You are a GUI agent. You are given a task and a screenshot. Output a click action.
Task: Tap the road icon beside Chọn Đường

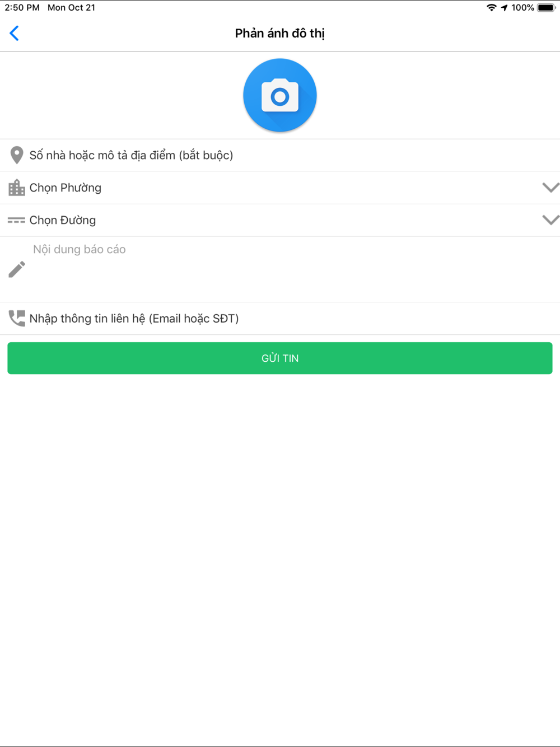tap(16, 220)
